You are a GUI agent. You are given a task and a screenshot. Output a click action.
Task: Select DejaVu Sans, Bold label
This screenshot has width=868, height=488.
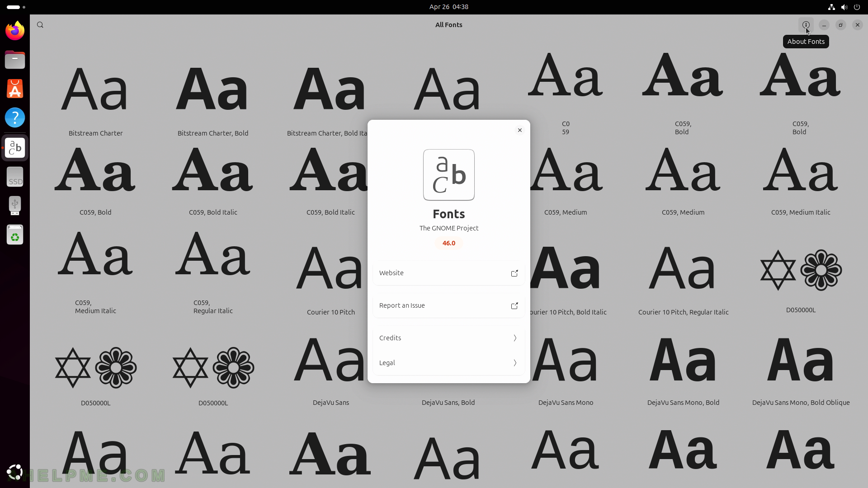pos(448,403)
